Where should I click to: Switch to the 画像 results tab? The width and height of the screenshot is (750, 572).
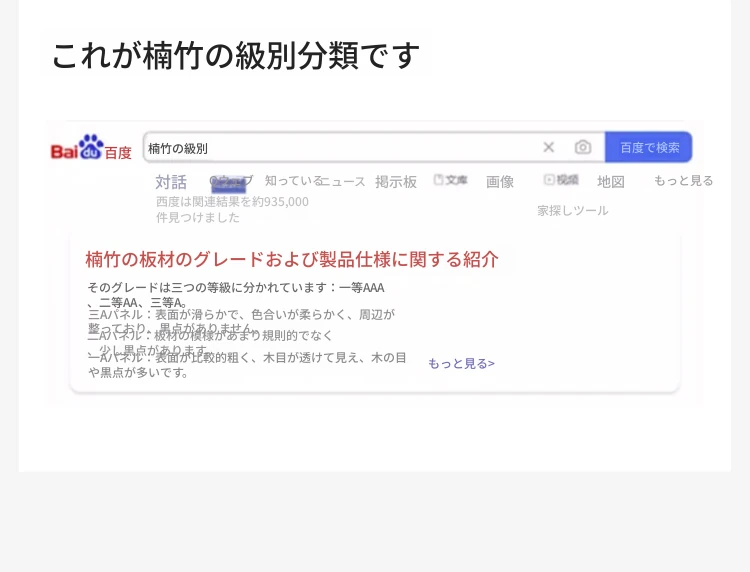(x=500, y=182)
